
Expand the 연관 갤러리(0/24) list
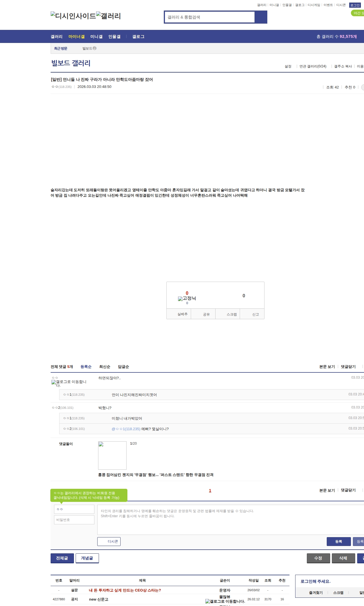coord(313,66)
